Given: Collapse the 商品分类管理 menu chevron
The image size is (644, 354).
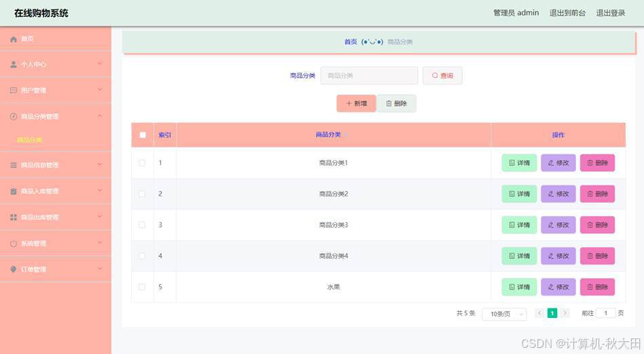Looking at the screenshot, I should [x=100, y=116].
